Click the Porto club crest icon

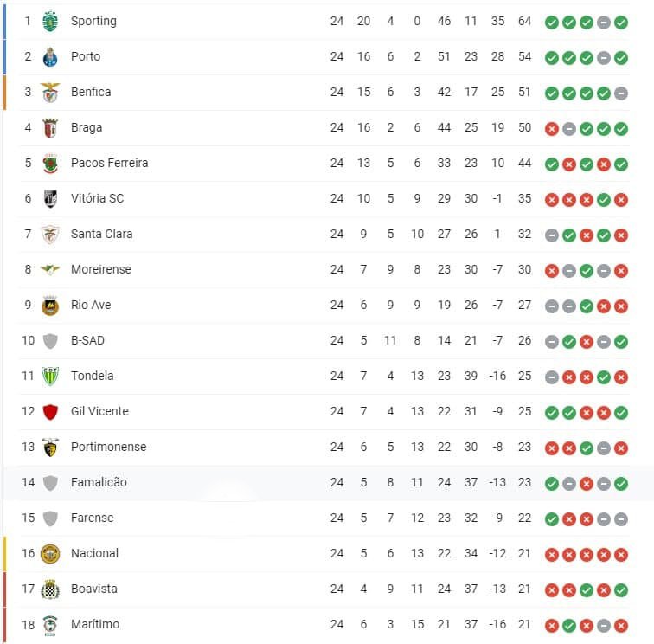(x=50, y=56)
